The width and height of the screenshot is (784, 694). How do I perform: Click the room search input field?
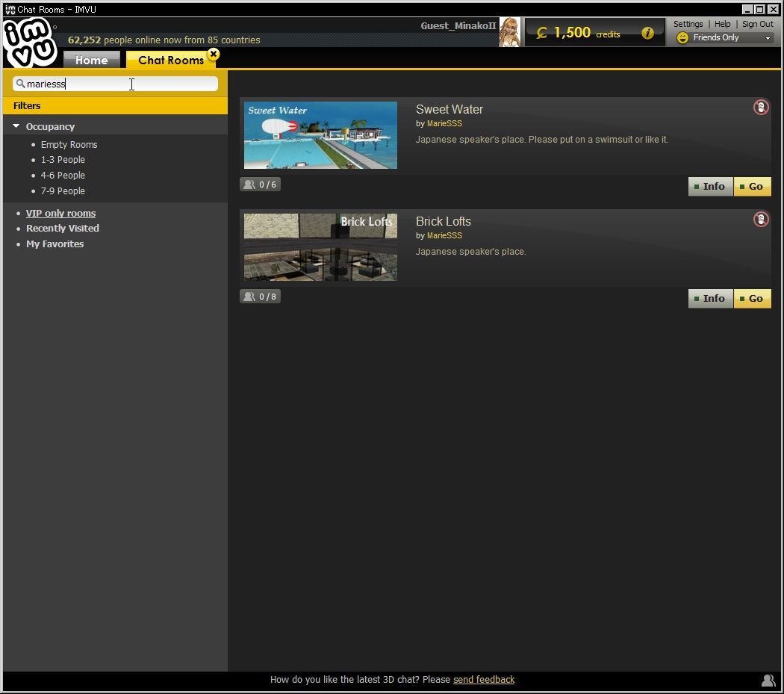116,84
